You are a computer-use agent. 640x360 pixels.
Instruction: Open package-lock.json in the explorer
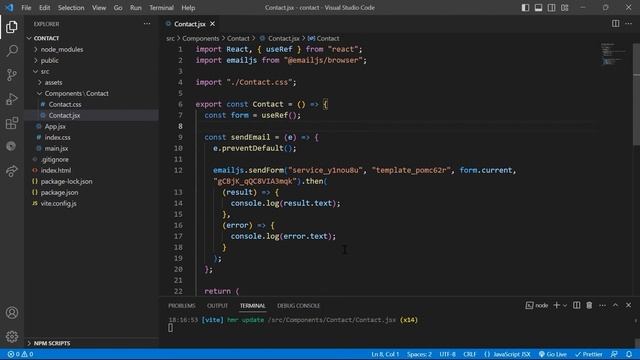click(91, 182)
